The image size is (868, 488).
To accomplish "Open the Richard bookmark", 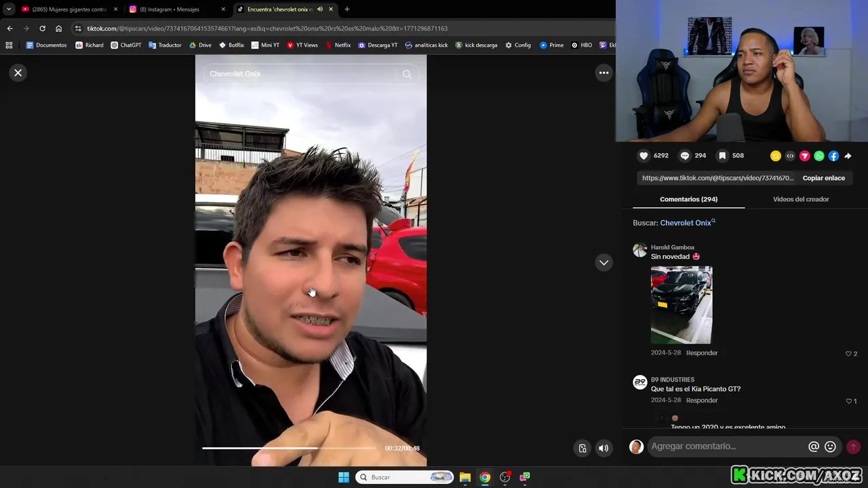I will coord(90,45).
